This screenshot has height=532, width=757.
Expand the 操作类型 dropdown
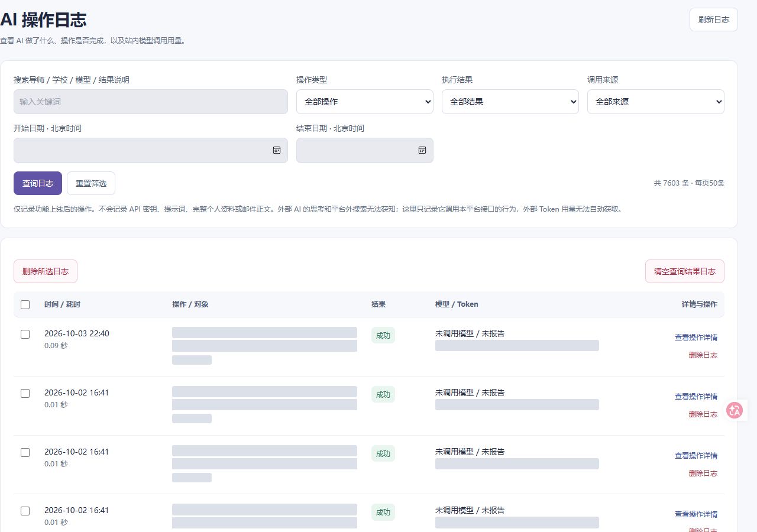(365, 102)
